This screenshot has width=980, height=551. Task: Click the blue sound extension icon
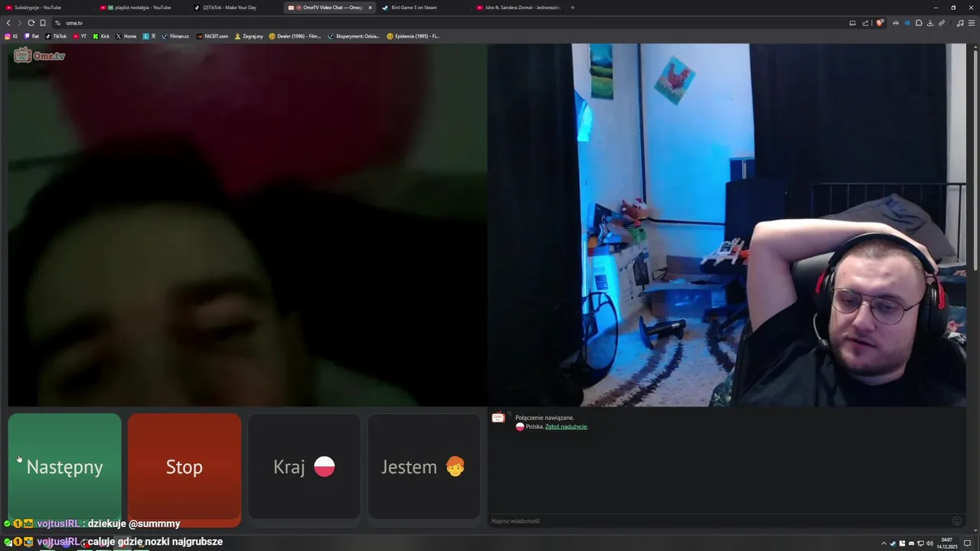point(907,23)
